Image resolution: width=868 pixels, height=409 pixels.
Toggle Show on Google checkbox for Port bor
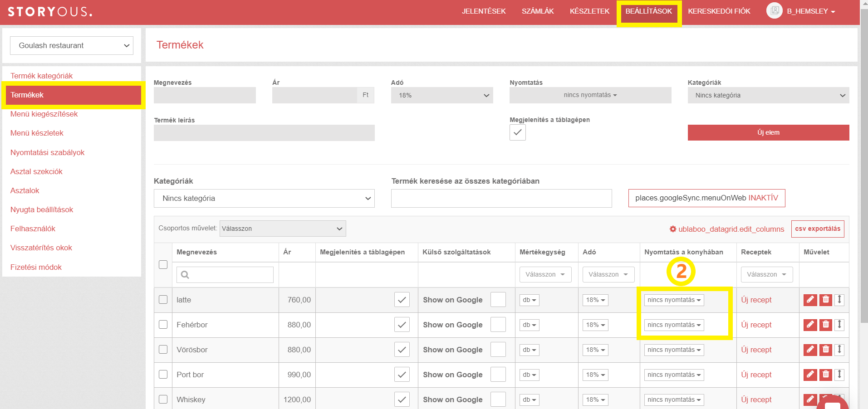click(498, 375)
